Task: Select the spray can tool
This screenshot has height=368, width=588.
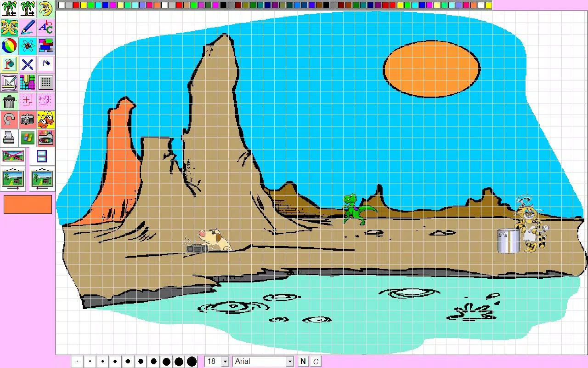Action: 45,64
